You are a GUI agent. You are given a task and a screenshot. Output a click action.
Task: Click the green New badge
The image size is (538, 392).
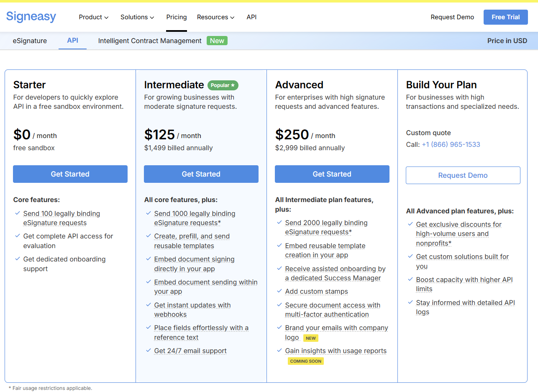pyautogui.click(x=217, y=41)
